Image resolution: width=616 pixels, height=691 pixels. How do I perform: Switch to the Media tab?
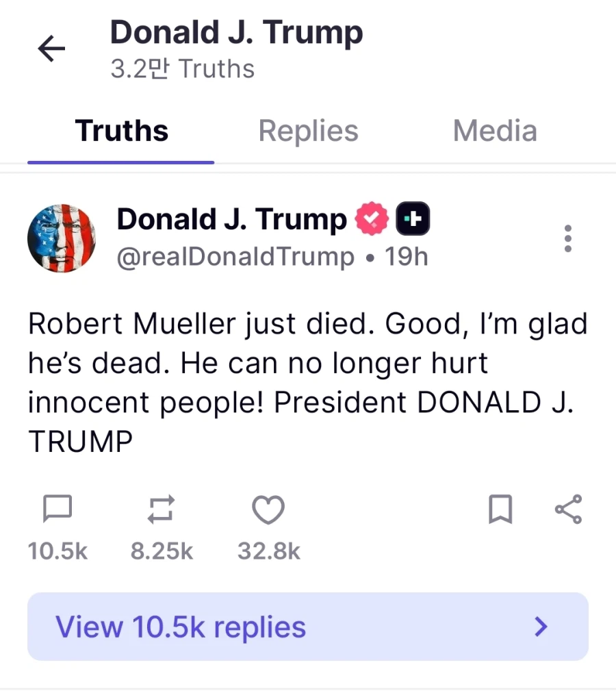point(495,131)
